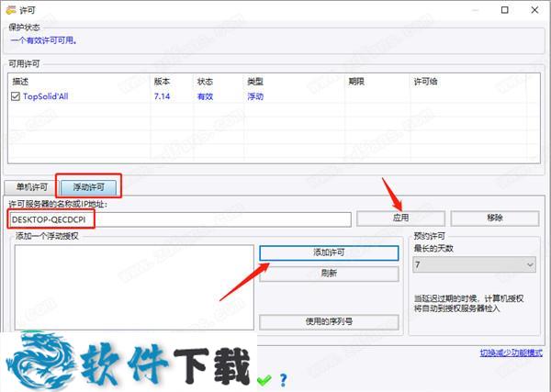The height and width of the screenshot is (392, 551).
Task: Click the 类型 column header
Action: (x=255, y=82)
